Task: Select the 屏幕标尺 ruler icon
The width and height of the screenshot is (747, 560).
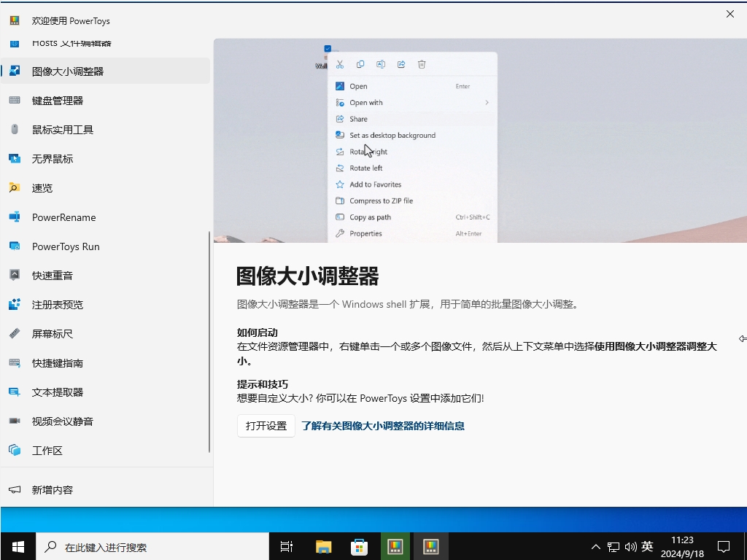Action: click(15, 333)
